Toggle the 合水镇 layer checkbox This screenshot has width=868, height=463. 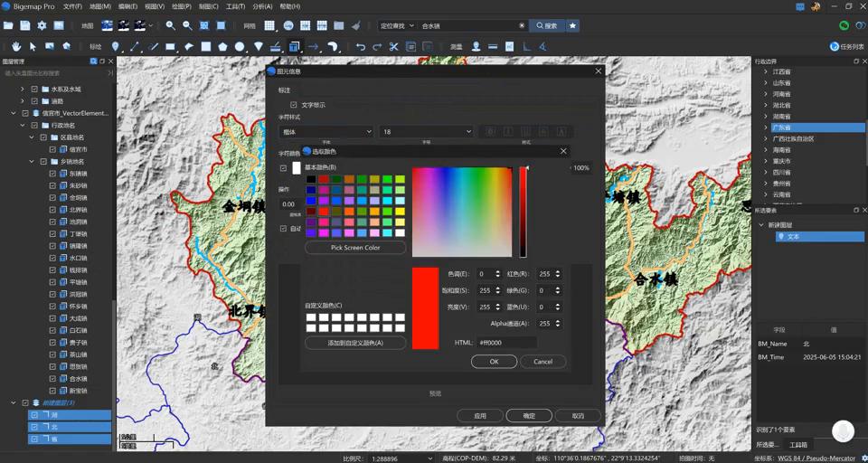[x=52, y=379]
